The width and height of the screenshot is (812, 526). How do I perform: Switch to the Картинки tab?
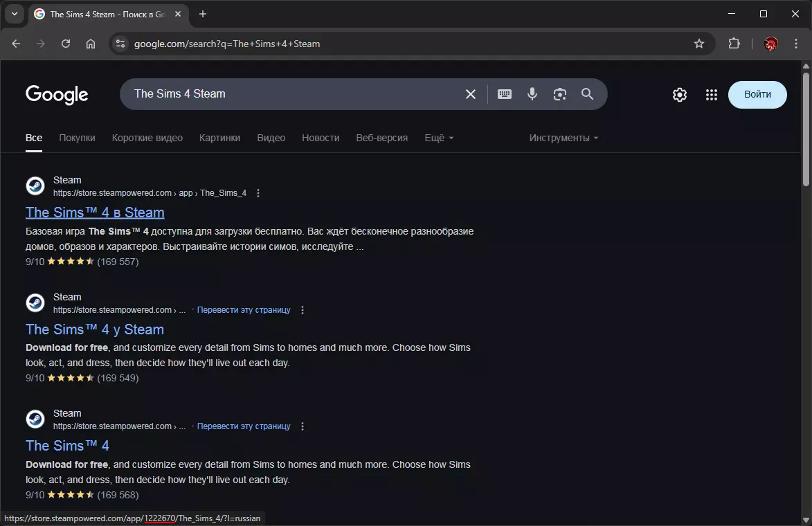coord(219,138)
